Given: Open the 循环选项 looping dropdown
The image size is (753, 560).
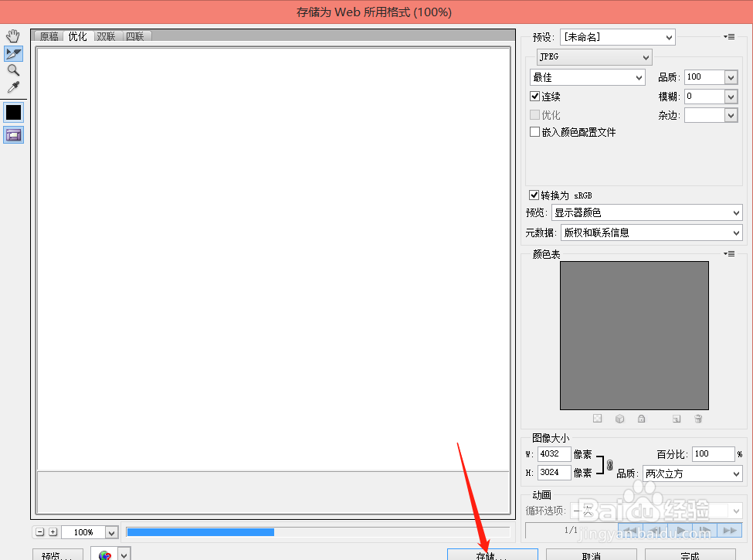Looking at the screenshot, I should [656, 511].
